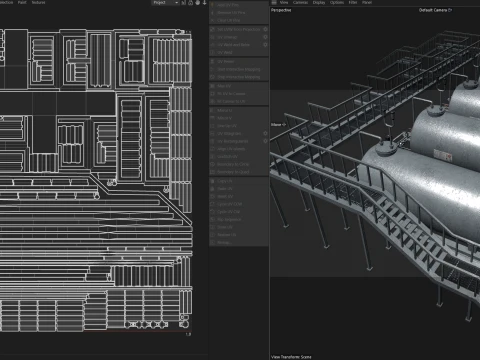Open the Paint menu in UV editor

(x=22, y=2)
